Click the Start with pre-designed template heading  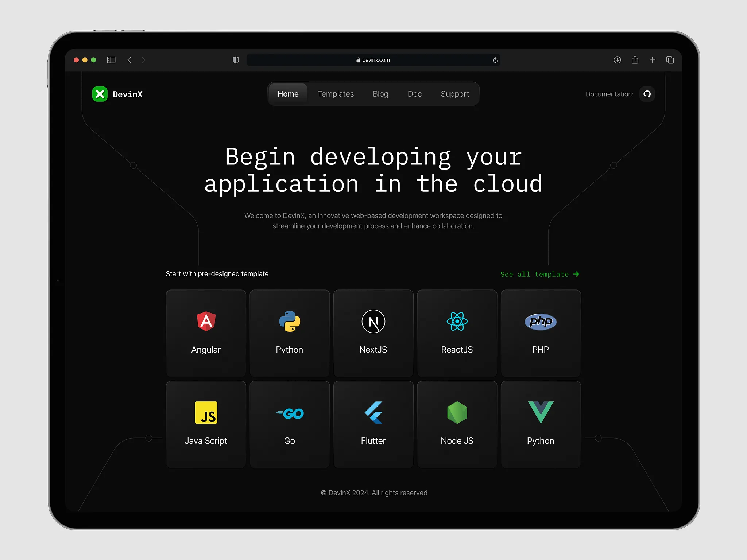(217, 274)
